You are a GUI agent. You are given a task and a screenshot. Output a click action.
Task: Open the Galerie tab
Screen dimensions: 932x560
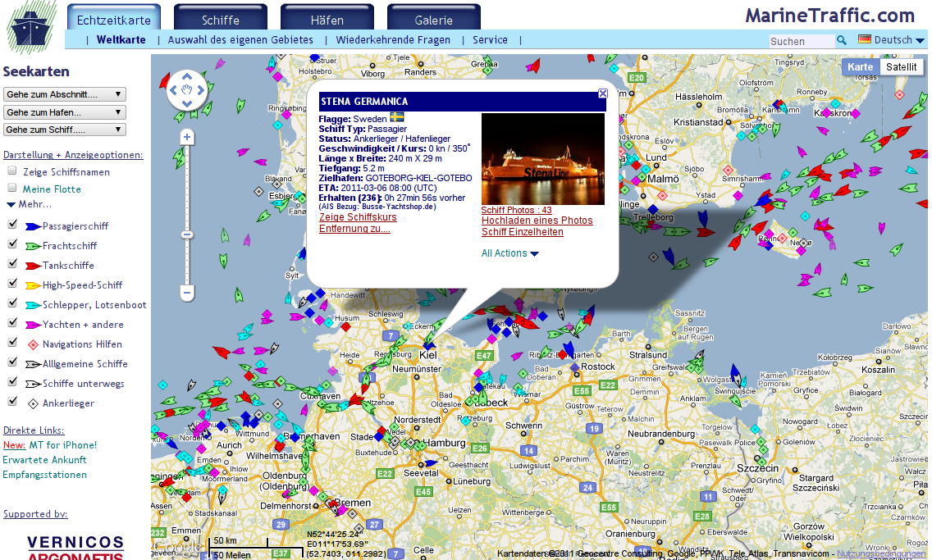tap(434, 18)
